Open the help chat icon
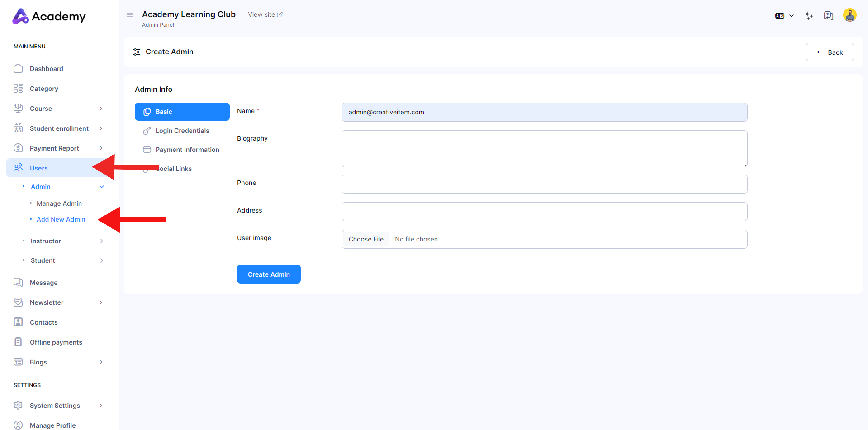The image size is (868, 430). tap(828, 16)
